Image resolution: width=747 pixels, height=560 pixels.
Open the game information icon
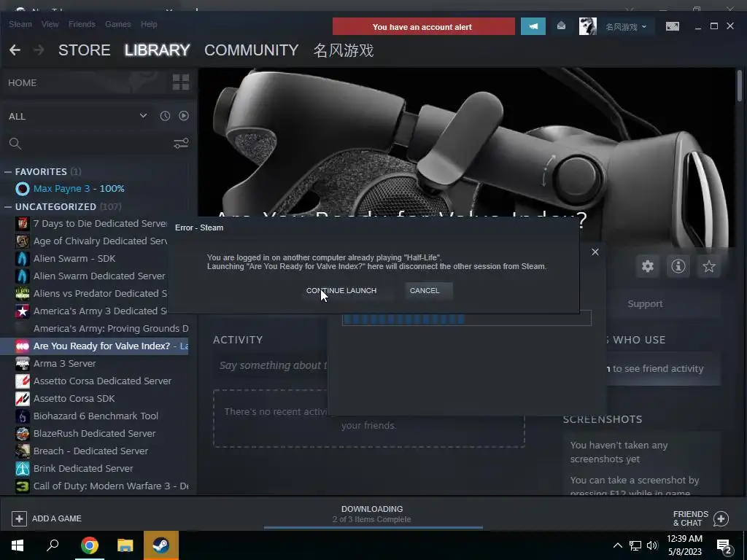point(678,266)
